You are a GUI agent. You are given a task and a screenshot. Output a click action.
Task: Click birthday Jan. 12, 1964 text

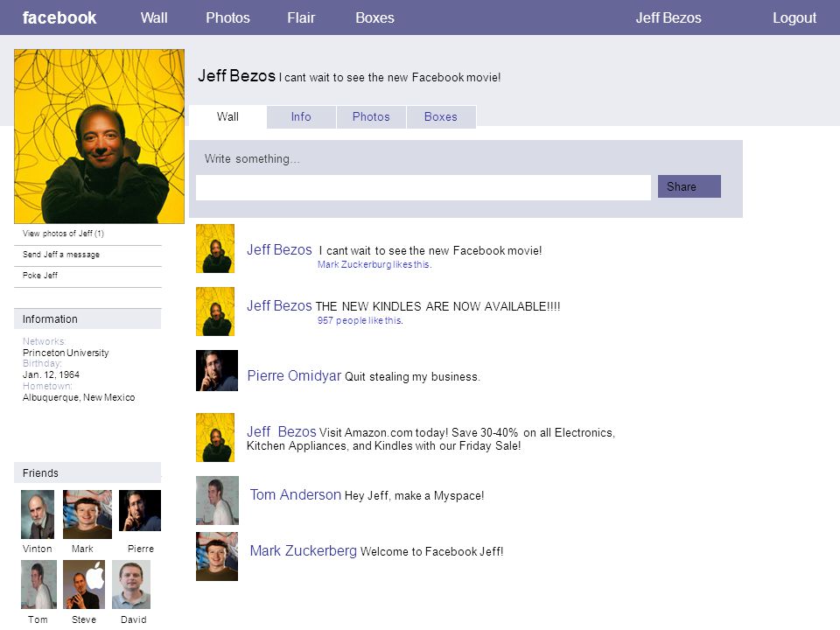(51, 374)
